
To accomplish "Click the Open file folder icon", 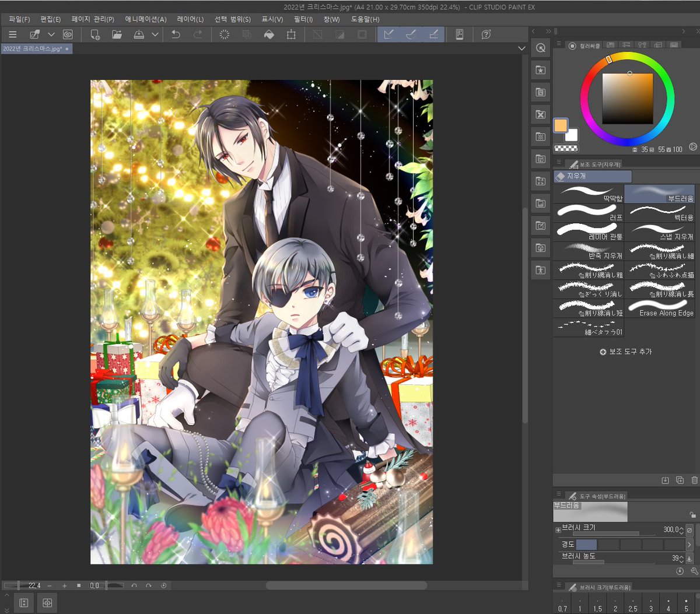I will [x=117, y=34].
